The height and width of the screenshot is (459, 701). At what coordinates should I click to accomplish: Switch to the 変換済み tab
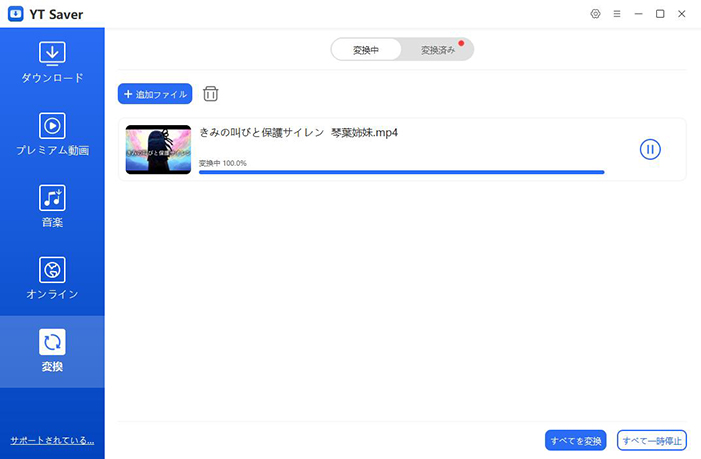pyautogui.click(x=438, y=50)
